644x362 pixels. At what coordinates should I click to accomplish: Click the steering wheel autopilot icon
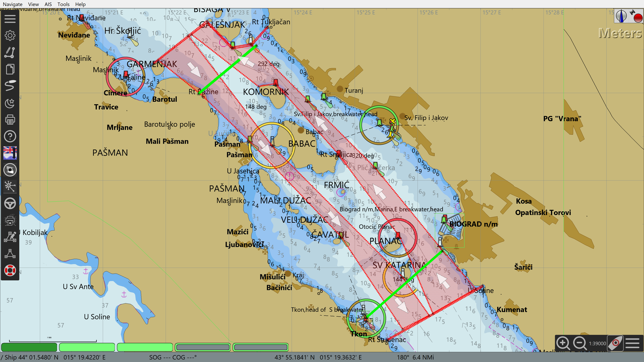point(10,203)
